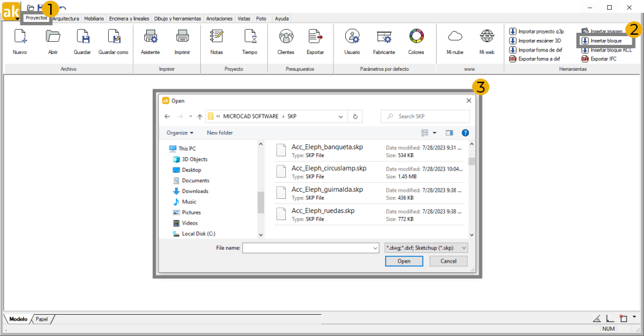The height and width of the screenshot is (336, 644).
Task: Open the Vistas tab
Action: tap(244, 19)
